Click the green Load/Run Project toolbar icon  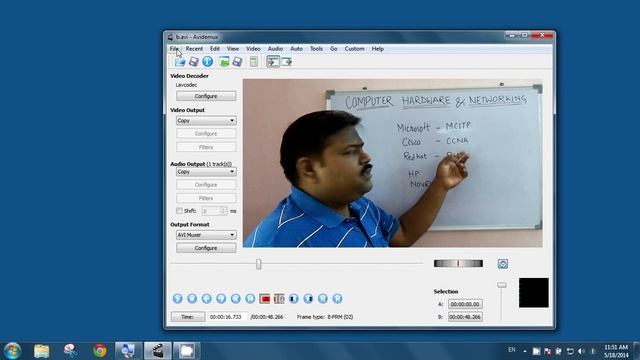224,62
